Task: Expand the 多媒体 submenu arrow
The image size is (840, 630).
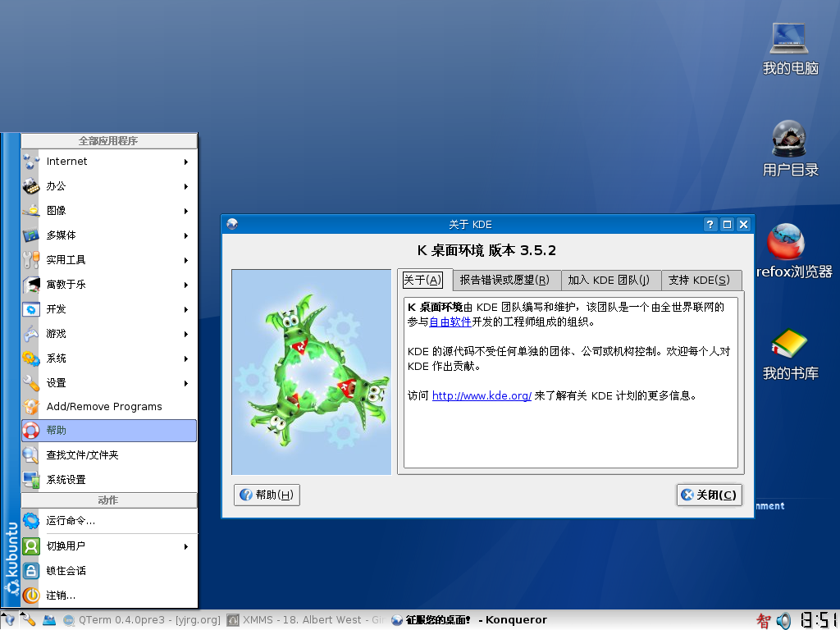Action: [186, 235]
